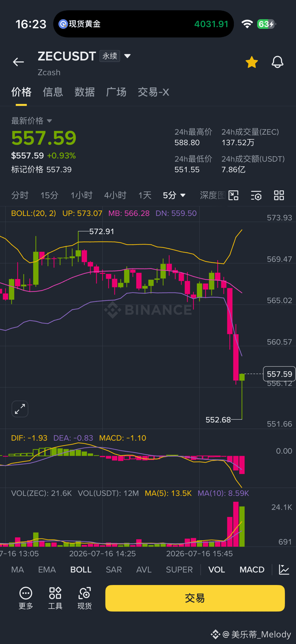Switch to the 广场 tab
Viewport: 296px width, 644px height.
coord(116,92)
